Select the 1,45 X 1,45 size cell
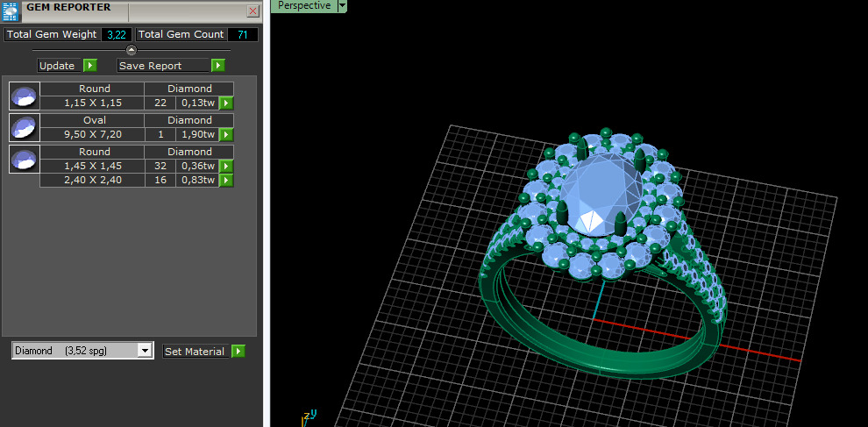 [92, 166]
